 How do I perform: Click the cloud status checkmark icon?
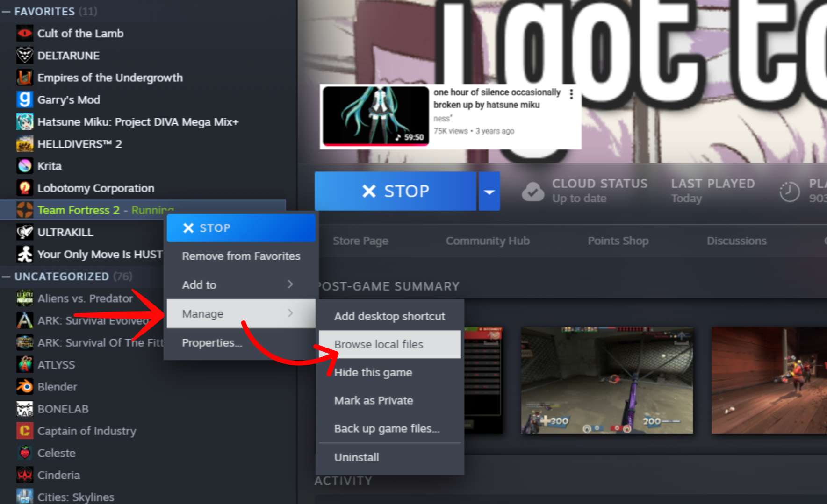pyautogui.click(x=533, y=192)
